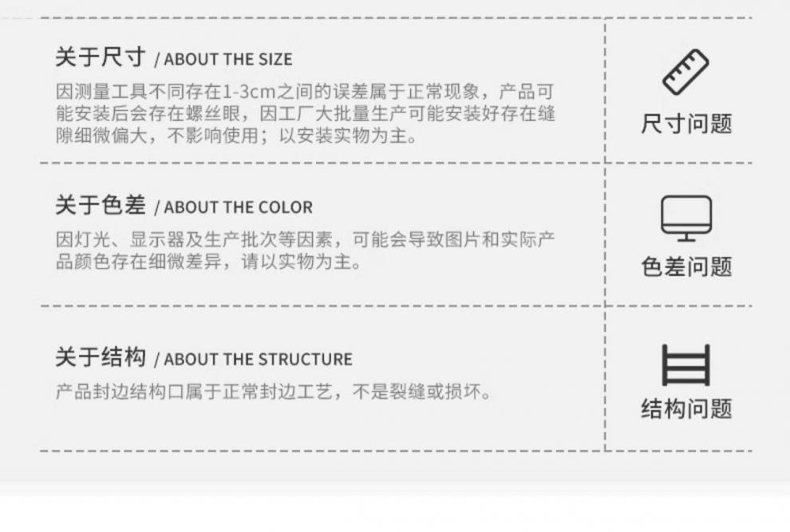Click the ruler icon for size issues

[685, 73]
